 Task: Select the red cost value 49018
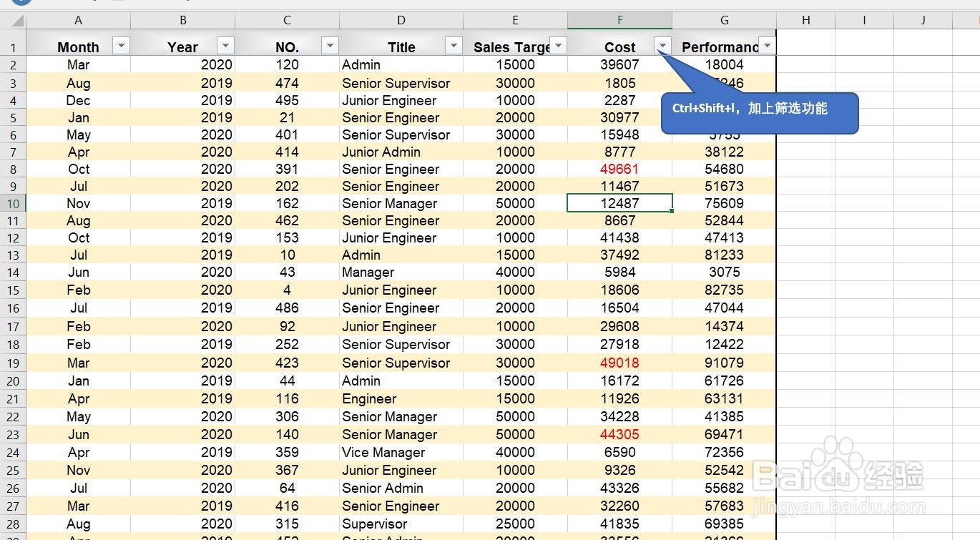619,363
